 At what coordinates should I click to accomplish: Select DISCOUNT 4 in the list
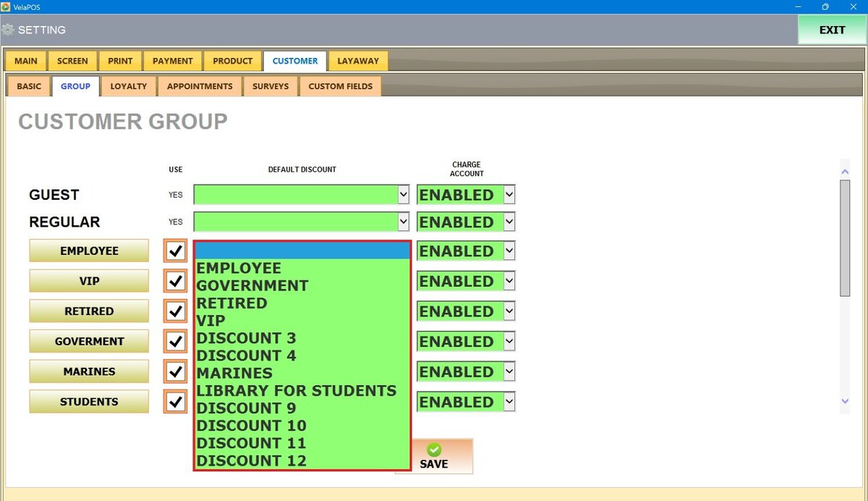pyautogui.click(x=302, y=355)
